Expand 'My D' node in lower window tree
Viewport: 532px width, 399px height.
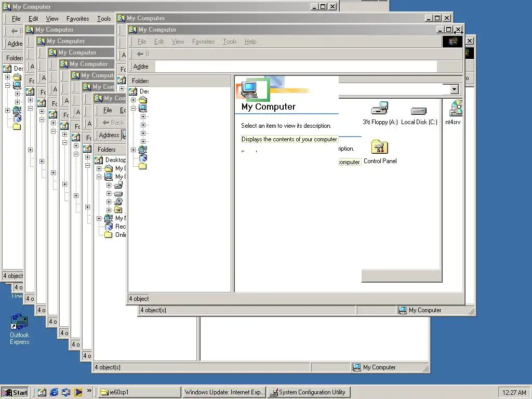[x=99, y=168]
